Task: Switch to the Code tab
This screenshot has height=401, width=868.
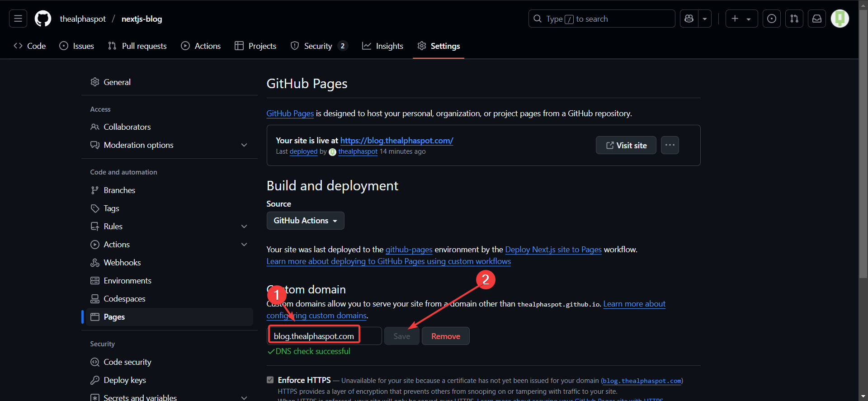Action: tap(30, 46)
